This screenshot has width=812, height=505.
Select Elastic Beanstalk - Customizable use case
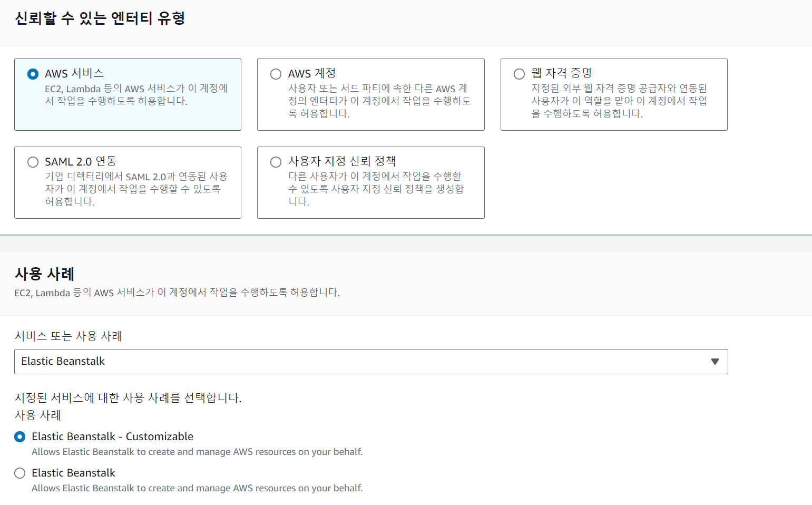pos(19,436)
